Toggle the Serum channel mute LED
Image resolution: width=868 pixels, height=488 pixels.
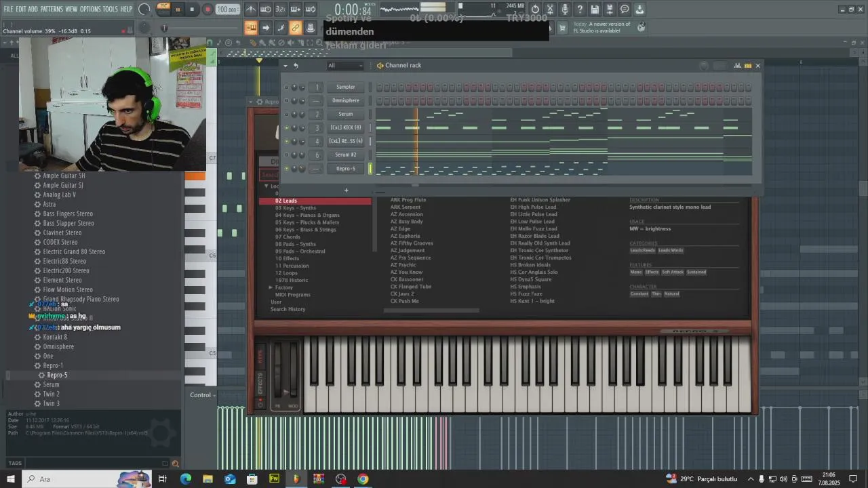tap(286, 115)
